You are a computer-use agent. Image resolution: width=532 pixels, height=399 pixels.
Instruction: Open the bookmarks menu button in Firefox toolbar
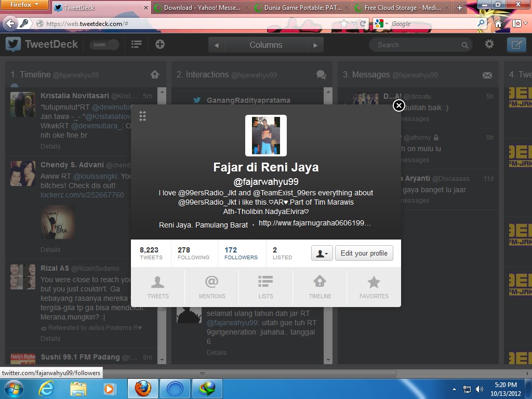point(519,23)
